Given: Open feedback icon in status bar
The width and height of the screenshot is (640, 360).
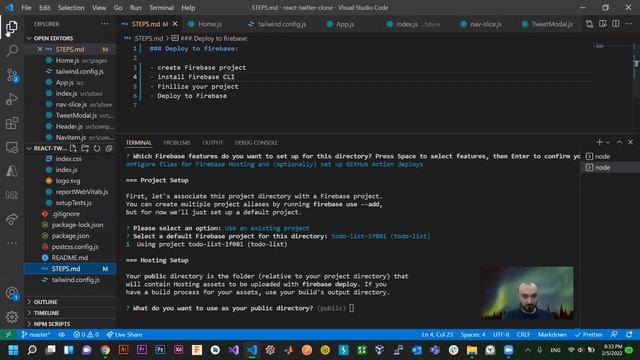Looking at the screenshot, I should pos(614,335).
